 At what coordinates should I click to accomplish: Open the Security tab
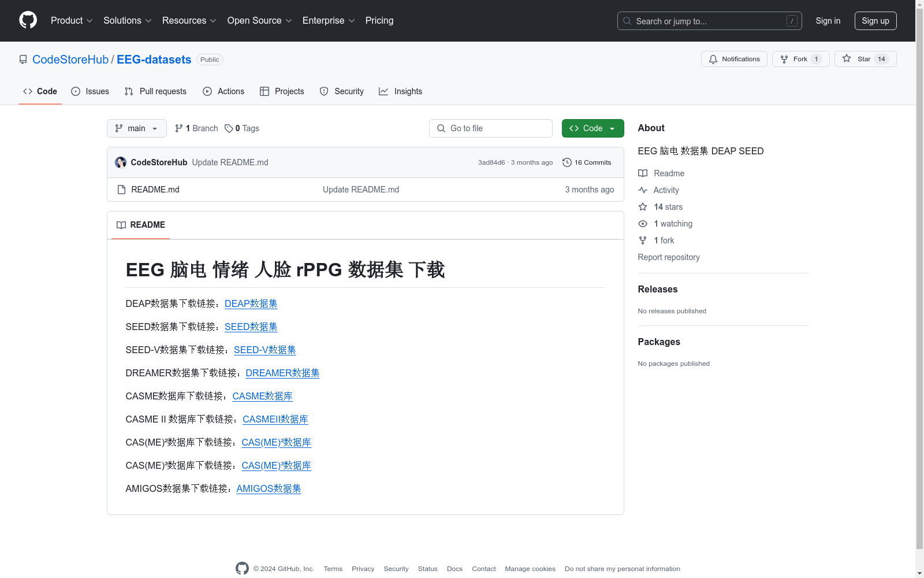[x=342, y=91]
